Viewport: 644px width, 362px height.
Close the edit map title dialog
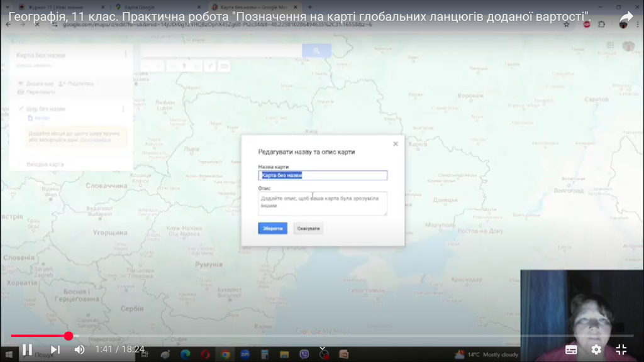pos(396,144)
